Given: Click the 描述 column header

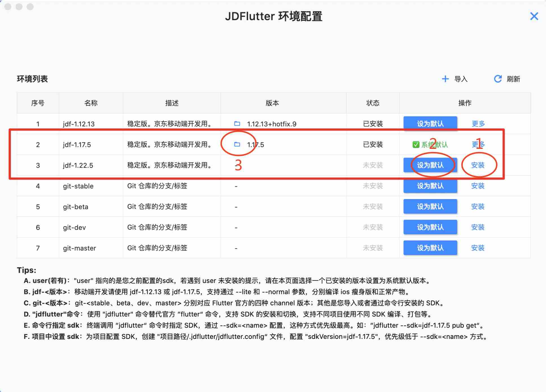Looking at the screenshot, I should click(172, 103).
